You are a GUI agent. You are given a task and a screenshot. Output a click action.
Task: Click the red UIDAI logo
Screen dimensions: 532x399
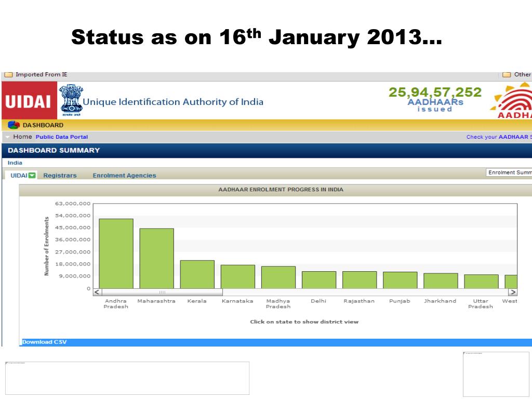point(29,101)
